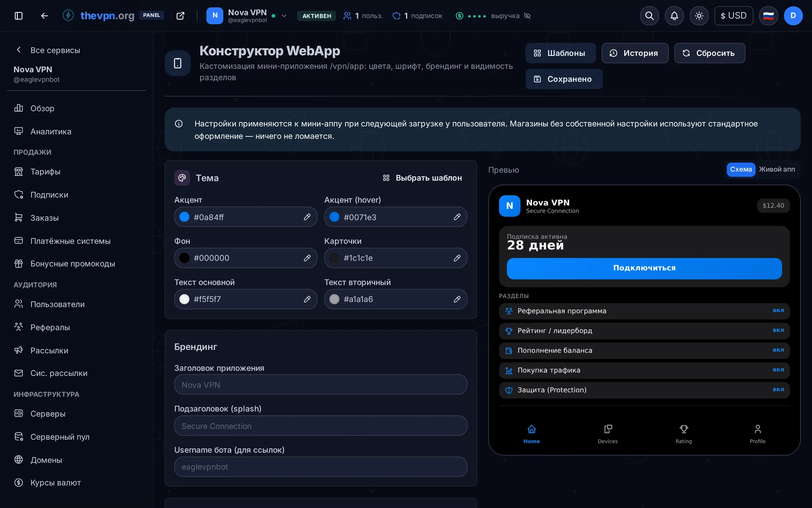Toggle light theme sun icon
The image size is (812, 508).
click(699, 16)
